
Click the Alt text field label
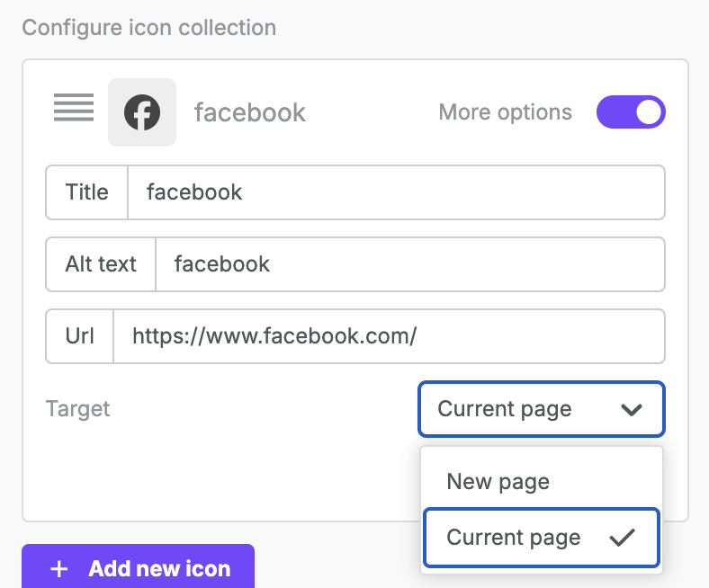(x=101, y=264)
